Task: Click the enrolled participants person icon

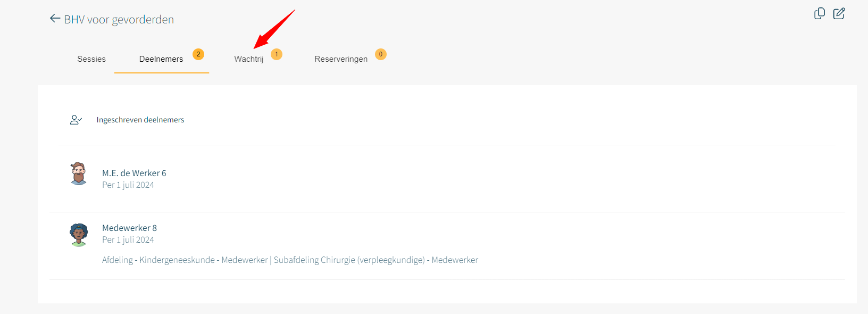Action: pos(76,120)
